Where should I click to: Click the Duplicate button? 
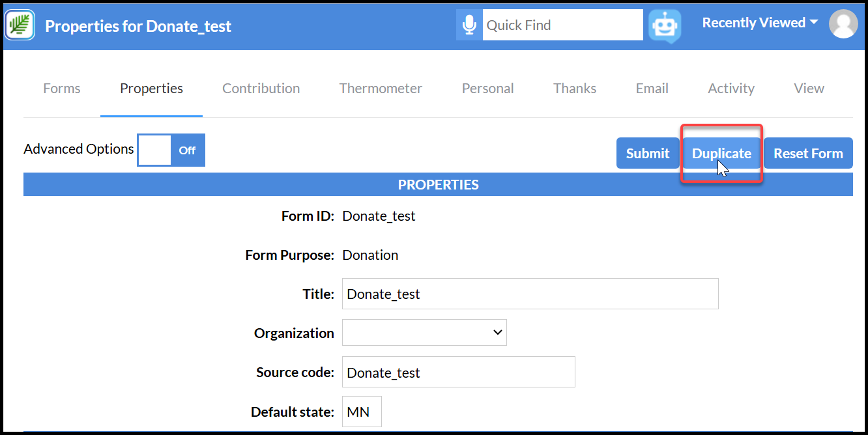pyautogui.click(x=721, y=153)
